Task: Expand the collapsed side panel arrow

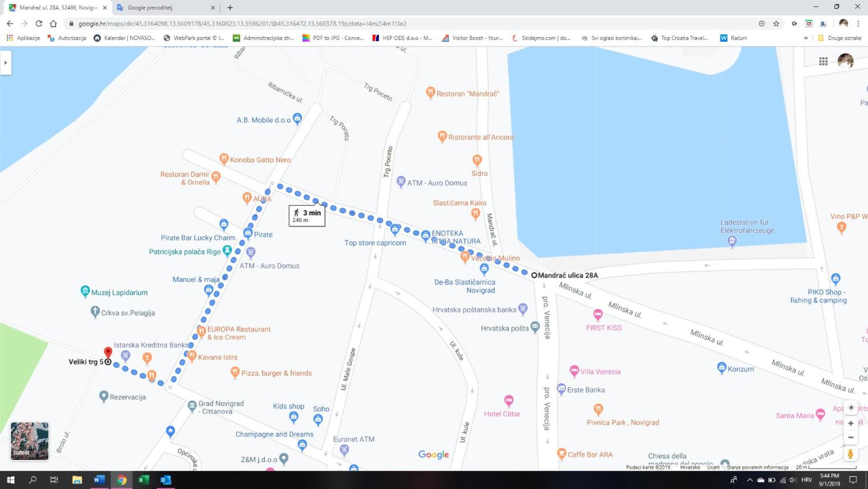Action: (5, 62)
